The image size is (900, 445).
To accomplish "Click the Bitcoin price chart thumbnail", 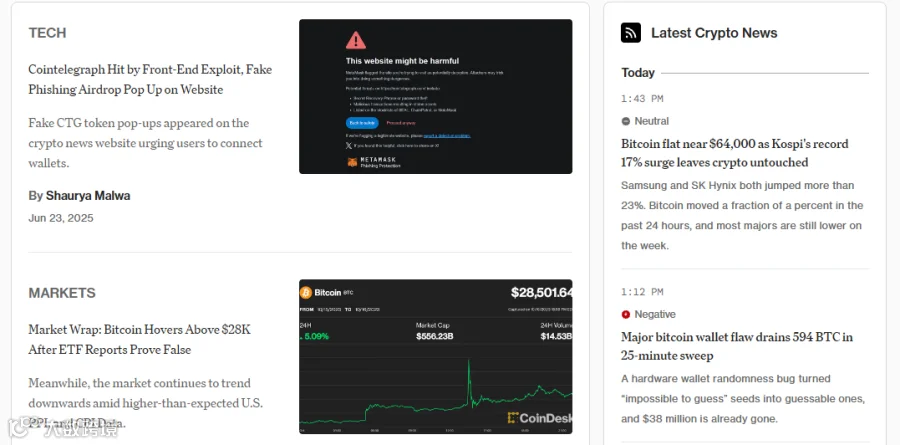I will tap(436, 357).
